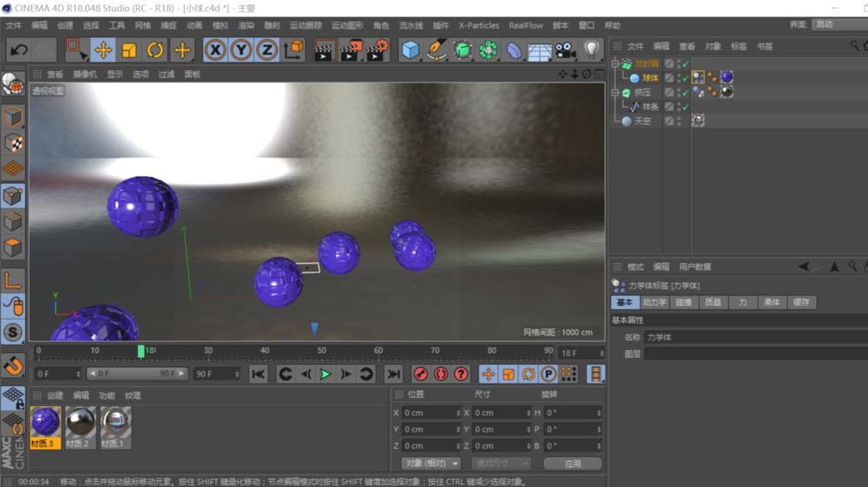Open the 对象(相对) coordinate dropdown
The height and width of the screenshot is (487, 868).
431,464
